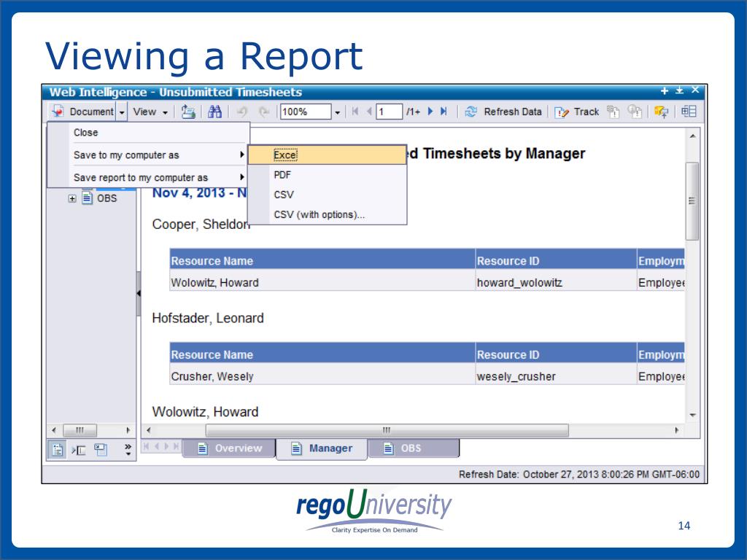Open Save to my computer as submenu
This screenshot has height=560, width=747.
coord(147,155)
